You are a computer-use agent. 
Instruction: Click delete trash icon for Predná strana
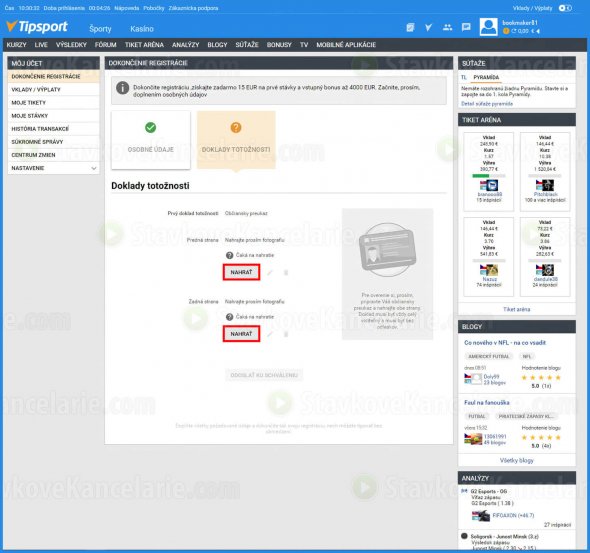click(x=286, y=272)
